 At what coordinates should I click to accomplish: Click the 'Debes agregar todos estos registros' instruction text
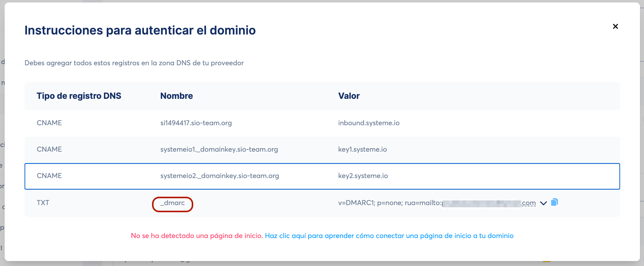click(134, 63)
